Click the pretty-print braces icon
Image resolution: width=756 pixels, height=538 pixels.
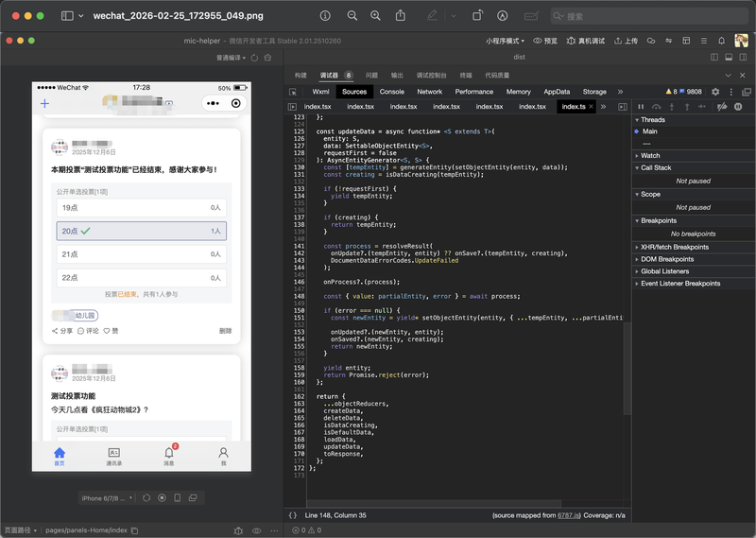pos(293,515)
